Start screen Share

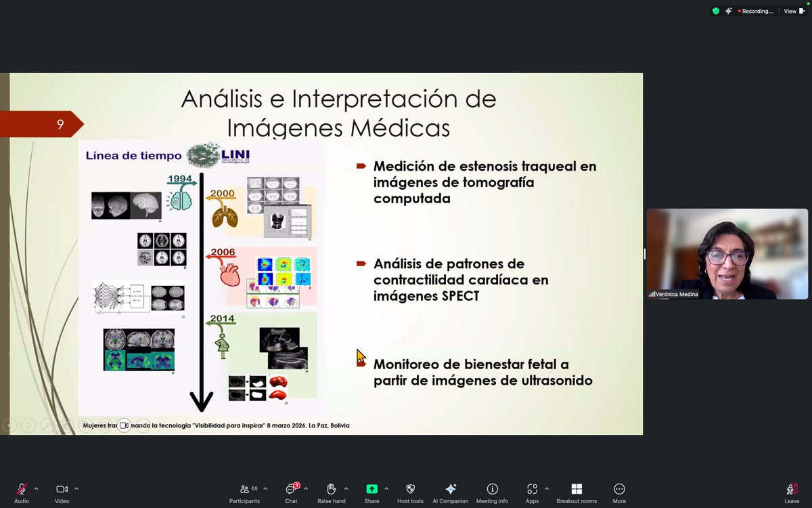pyautogui.click(x=371, y=492)
